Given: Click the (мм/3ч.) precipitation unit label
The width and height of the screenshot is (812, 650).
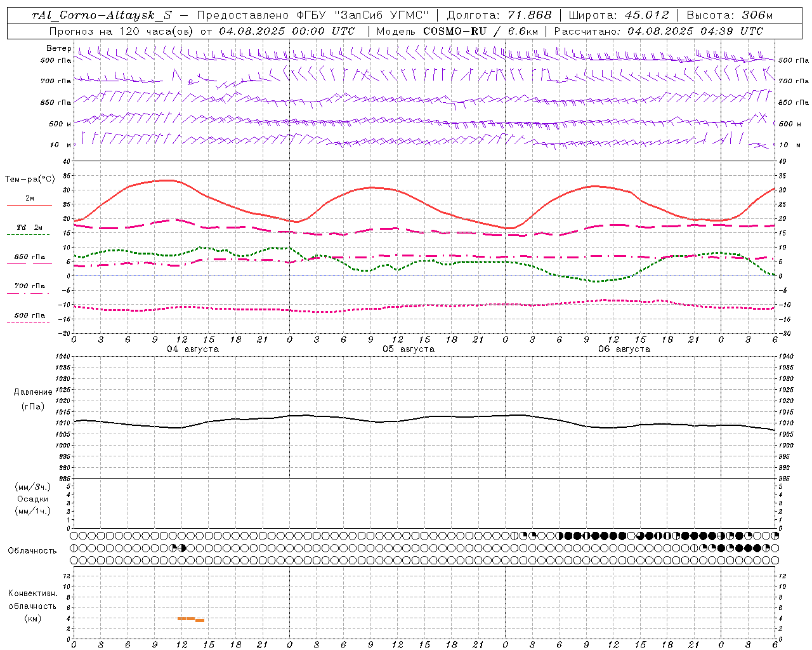Looking at the screenshot, I should [x=33, y=487].
